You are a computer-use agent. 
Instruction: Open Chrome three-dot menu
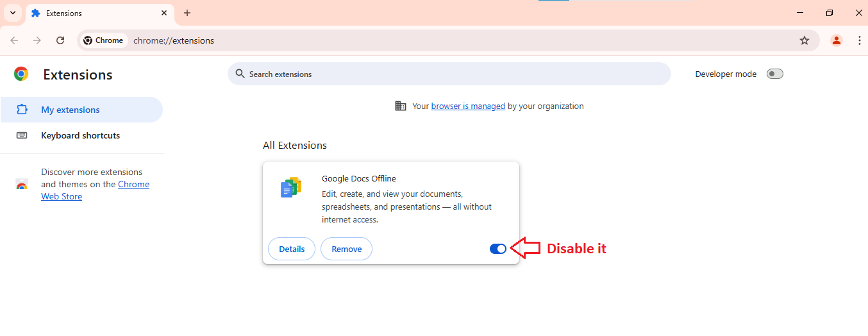coord(859,40)
